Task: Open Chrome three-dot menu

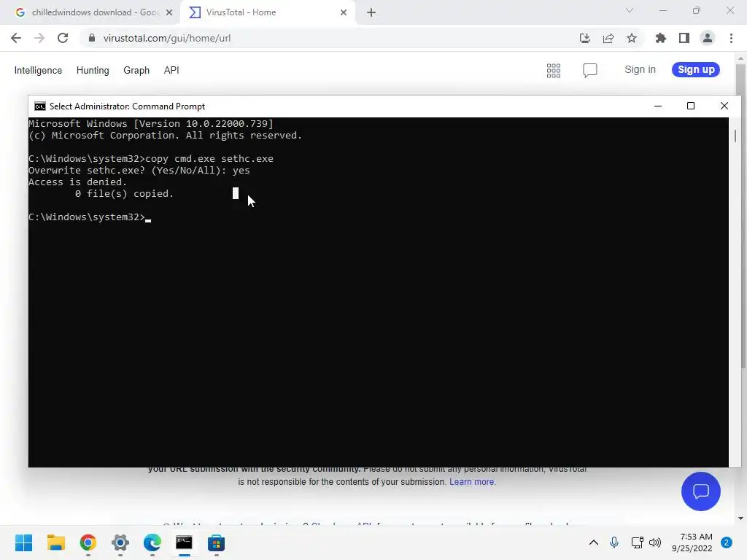Action: 731,38
